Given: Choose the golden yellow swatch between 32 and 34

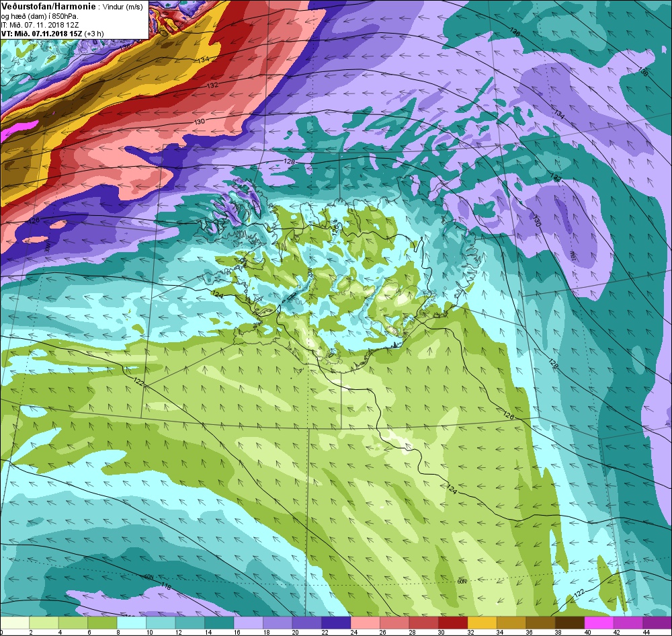Looking at the screenshot, I should tap(482, 623).
